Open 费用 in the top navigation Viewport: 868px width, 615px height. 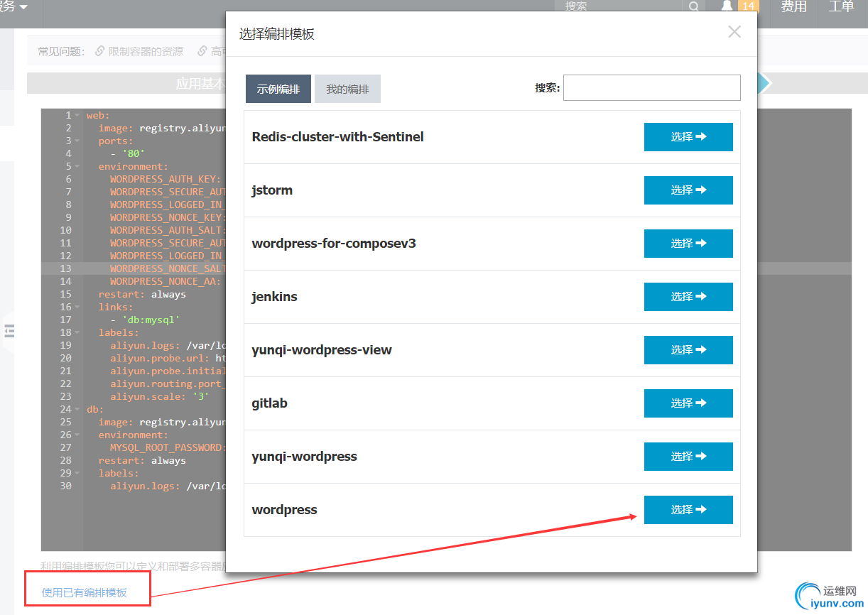[x=793, y=7]
